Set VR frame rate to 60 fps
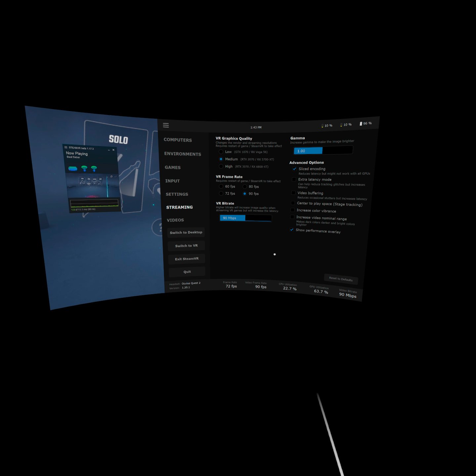476x476 pixels. tap(221, 186)
